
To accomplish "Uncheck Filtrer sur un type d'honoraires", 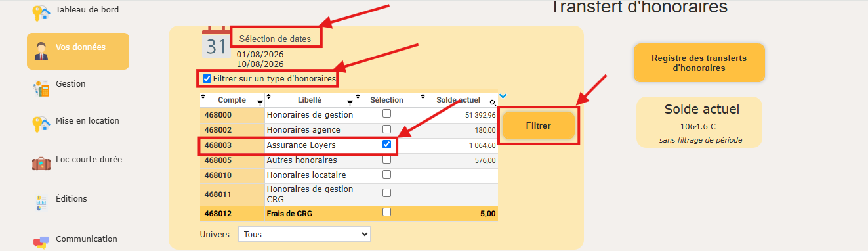I will coord(207,79).
